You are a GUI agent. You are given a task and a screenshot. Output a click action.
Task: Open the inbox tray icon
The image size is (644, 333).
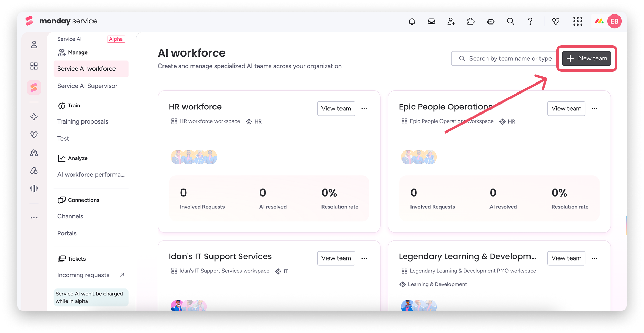[432, 21]
